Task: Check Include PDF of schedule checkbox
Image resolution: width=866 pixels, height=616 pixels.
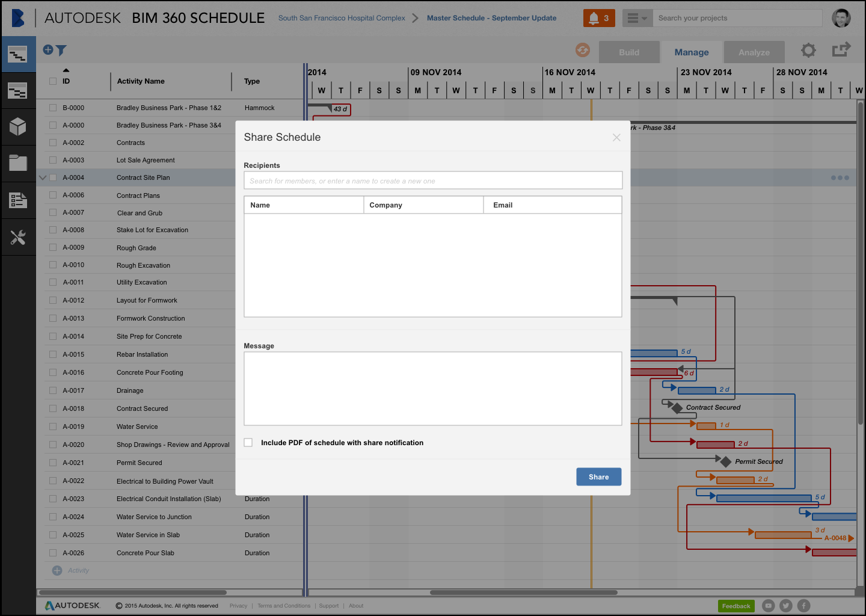Action: coord(248,442)
